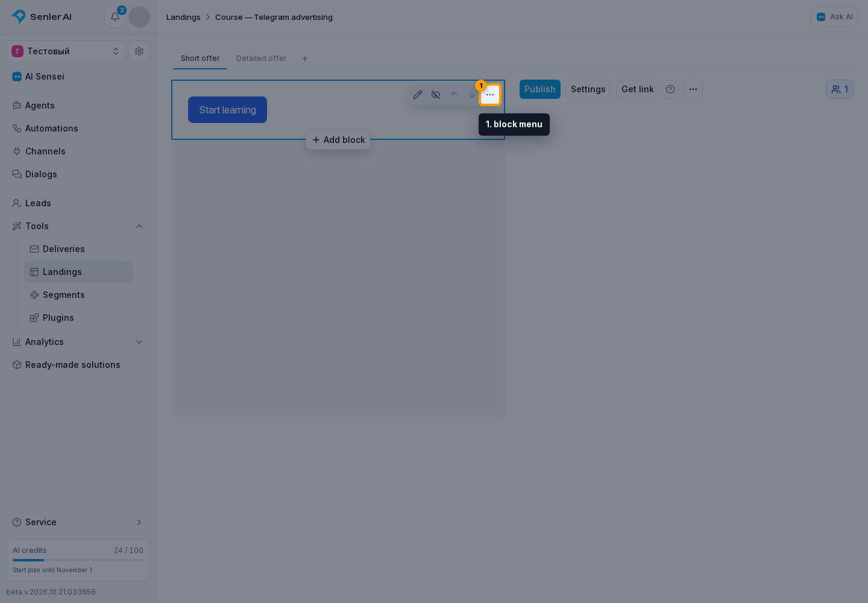Screen dimensions: 868x603
Task: Click the help question mark icon
Action: [670, 89]
